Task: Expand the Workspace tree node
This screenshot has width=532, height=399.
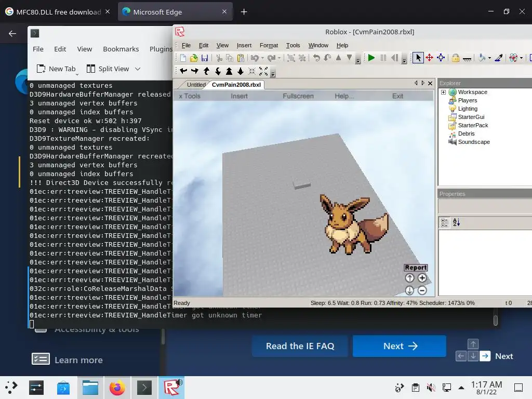Action: click(x=443, y=92)
